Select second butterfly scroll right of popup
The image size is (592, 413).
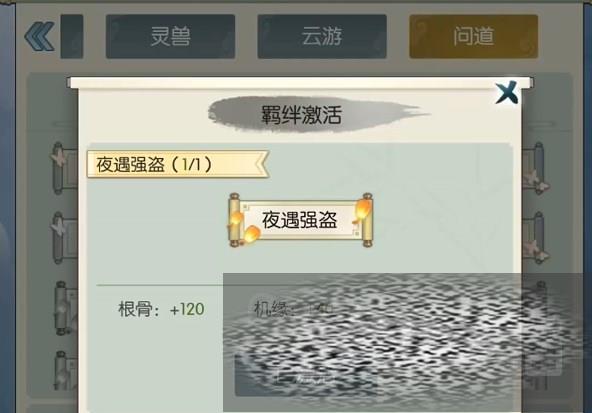(535, 237)
